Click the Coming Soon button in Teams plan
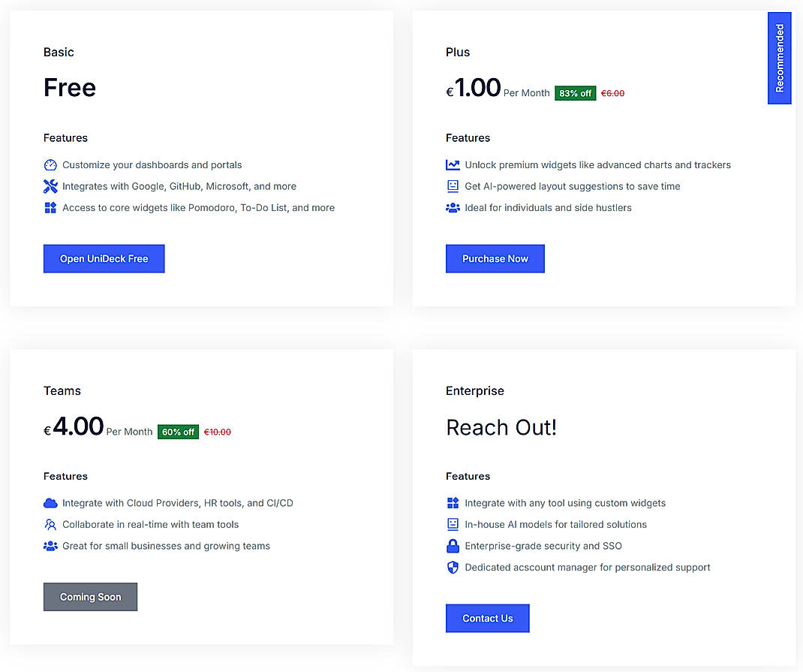Screen dimensions: 803x672 pyautogui.click(x=90, y=597)
